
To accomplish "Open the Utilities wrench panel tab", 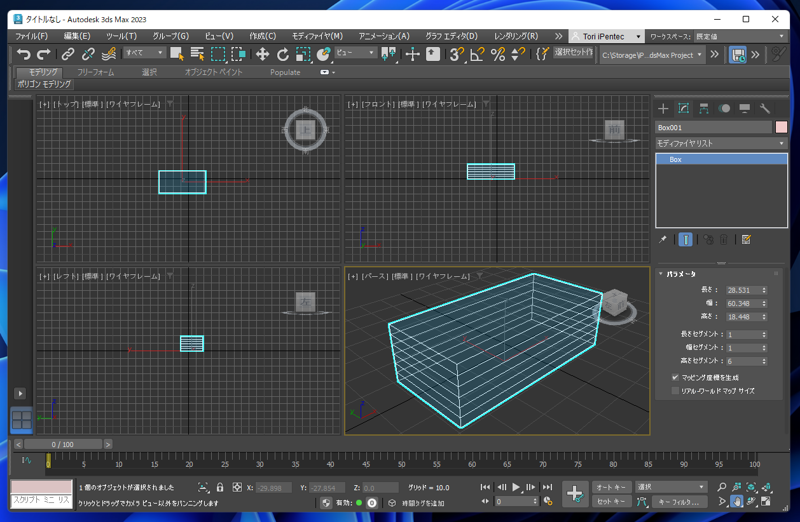I will 765,108.
